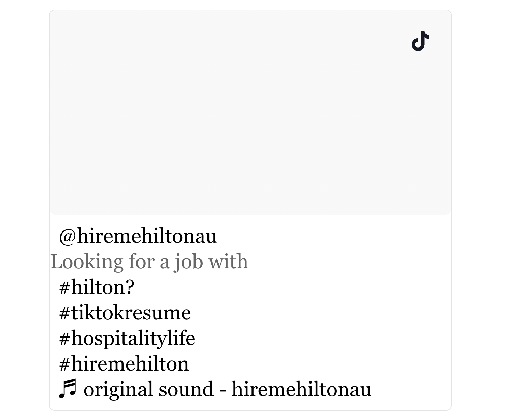Explore the hospitalitylife tag
505x420 pixels.
127,338
